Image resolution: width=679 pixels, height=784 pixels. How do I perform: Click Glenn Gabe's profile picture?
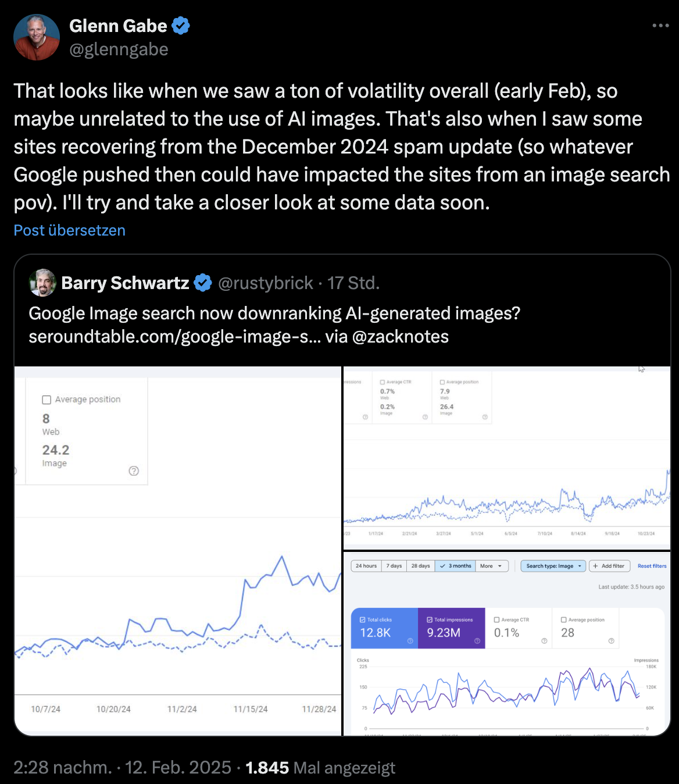click(37, 37)
